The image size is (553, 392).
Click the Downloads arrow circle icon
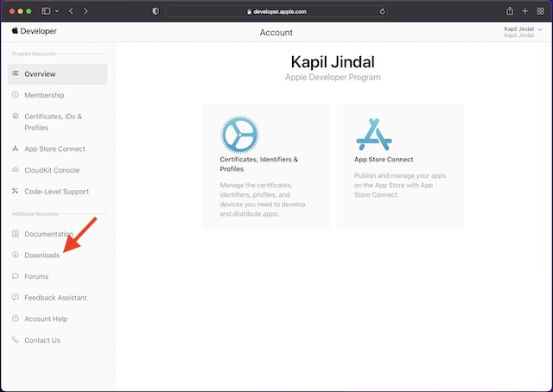click(16, 255)
